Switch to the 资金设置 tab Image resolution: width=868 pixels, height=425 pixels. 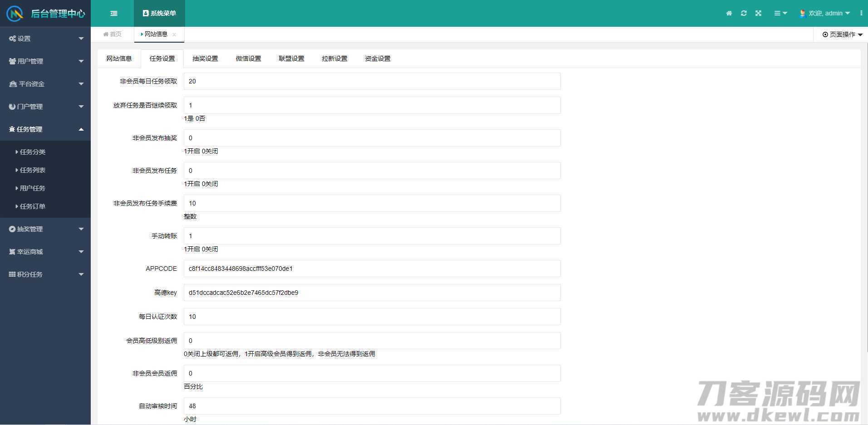coord(378,59)
